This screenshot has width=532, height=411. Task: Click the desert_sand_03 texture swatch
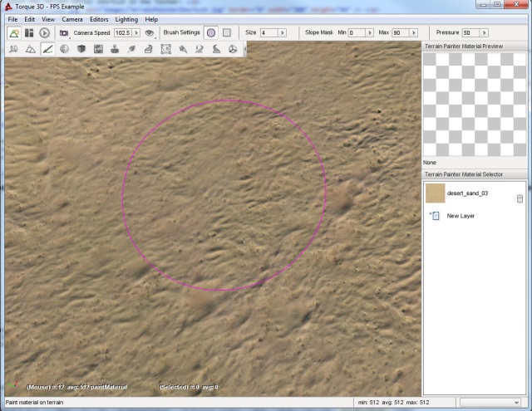pos(435,193)
